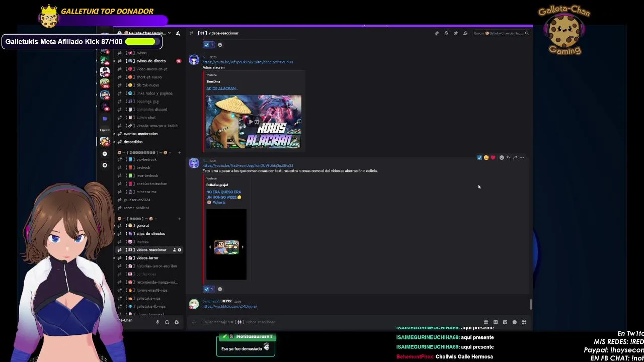Image resolution: width=644 pixels, height=362 pixels.
Task: Click the invite people icon beside server name
Action: 178,33
